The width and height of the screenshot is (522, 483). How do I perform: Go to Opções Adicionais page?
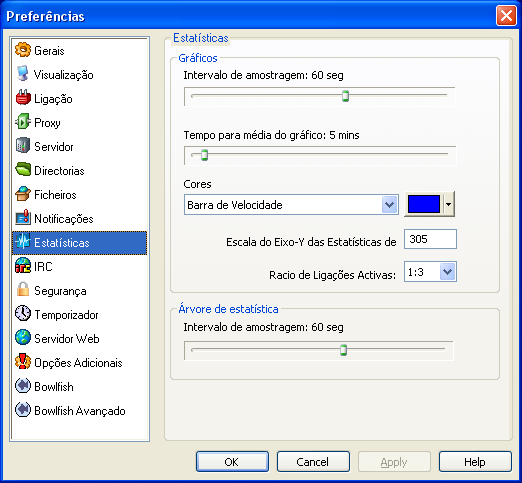[x=79, y=363]
